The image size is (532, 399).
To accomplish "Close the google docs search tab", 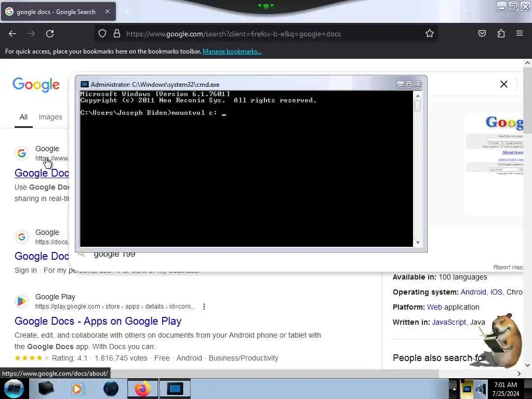I will click(x=107, y=11).
